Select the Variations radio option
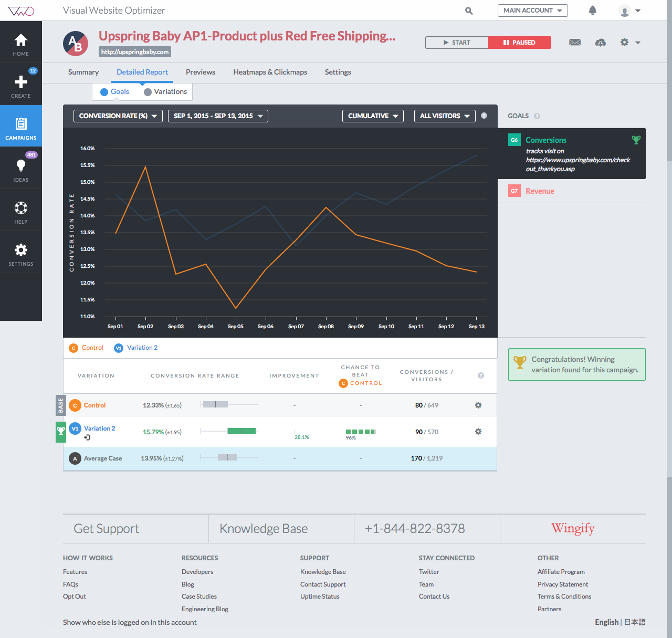The width and height of the screenshot is (672, 638). [165, 92]
